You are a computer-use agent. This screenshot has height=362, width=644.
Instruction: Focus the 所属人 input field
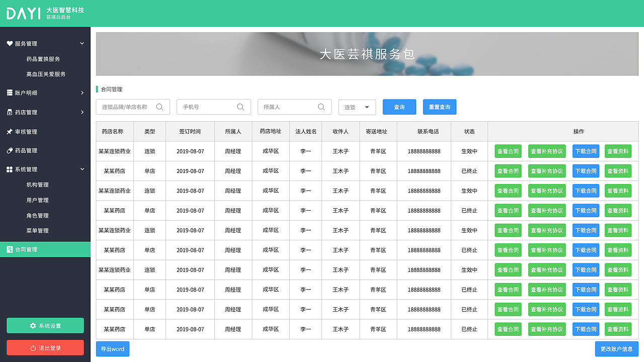click(295, 107)
